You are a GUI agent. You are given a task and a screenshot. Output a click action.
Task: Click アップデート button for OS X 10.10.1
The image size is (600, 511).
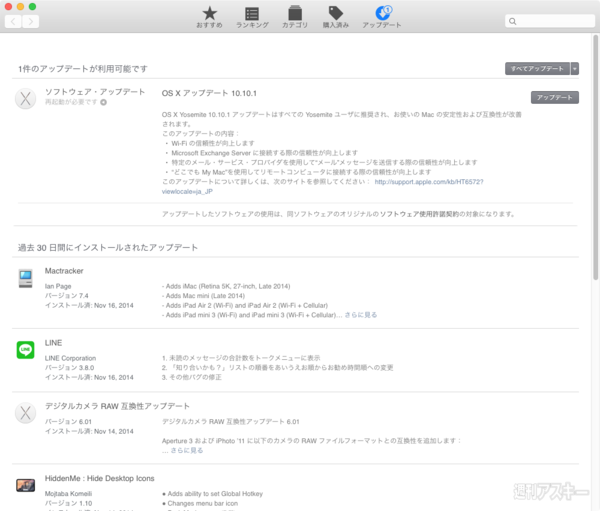pos(554,97)
